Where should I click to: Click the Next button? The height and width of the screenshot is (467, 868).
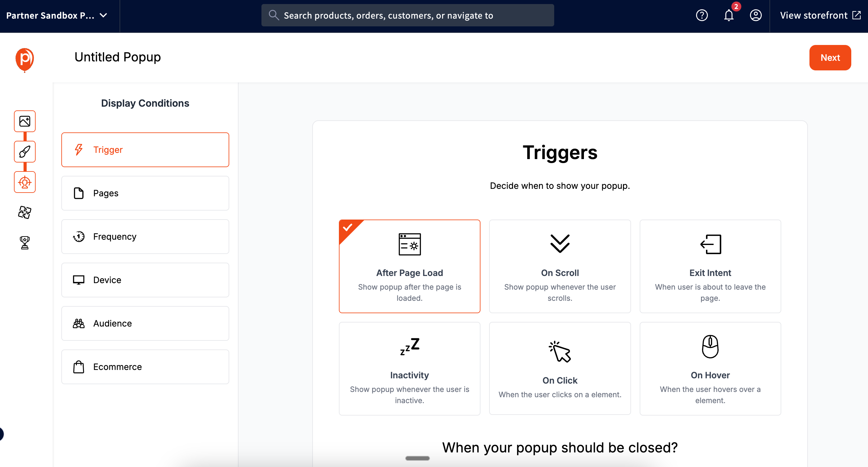coord(830,57)
